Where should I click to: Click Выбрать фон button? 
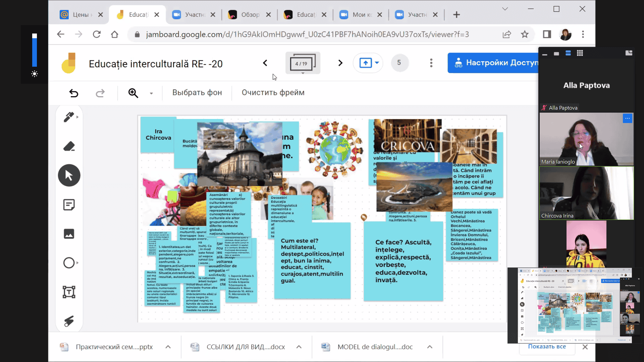click(x=197, y=93)
